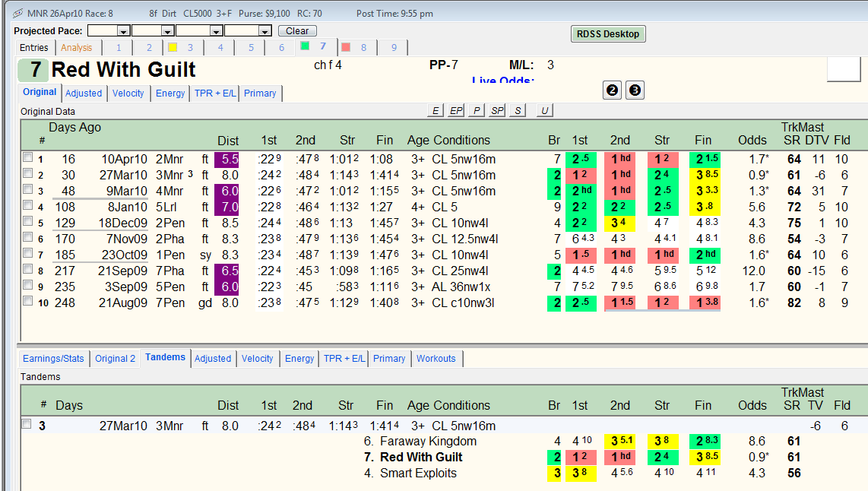Screen dimensions: 868x491
Task: Select horse tab 2
Action: pos(149,48)
